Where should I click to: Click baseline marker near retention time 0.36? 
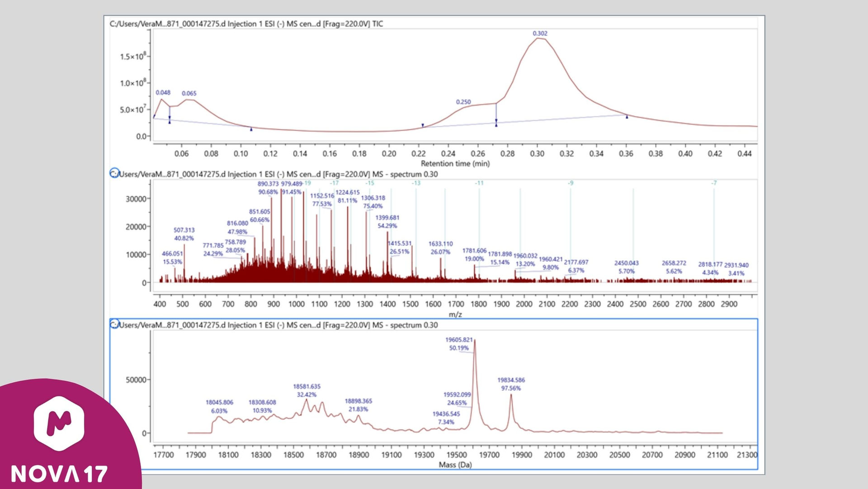627,117
